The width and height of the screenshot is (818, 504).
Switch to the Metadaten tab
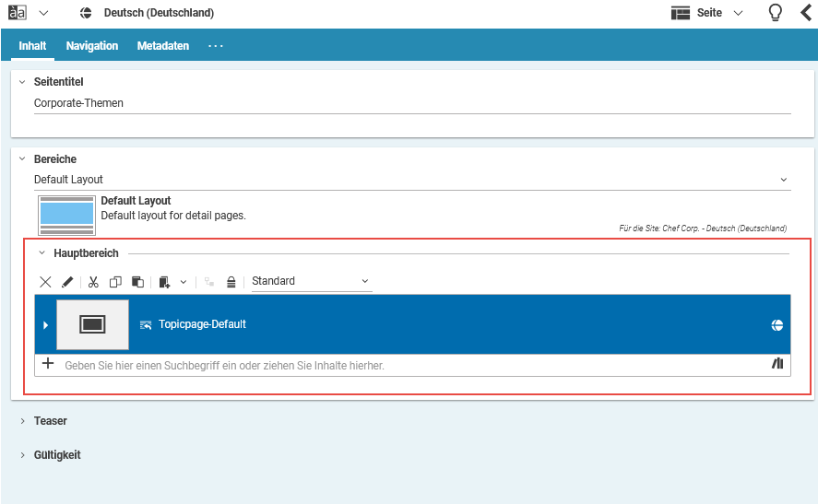(x=163, y=46)
